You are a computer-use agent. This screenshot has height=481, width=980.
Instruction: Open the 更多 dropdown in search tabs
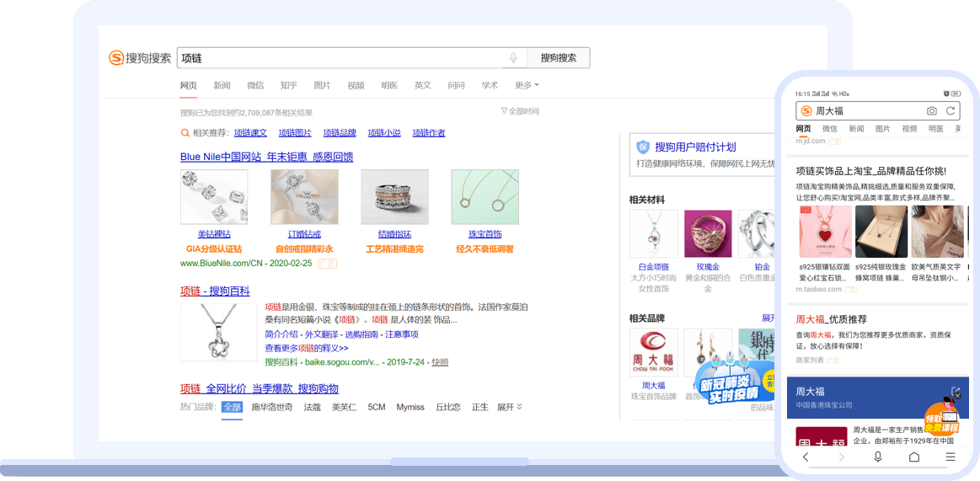527,85
